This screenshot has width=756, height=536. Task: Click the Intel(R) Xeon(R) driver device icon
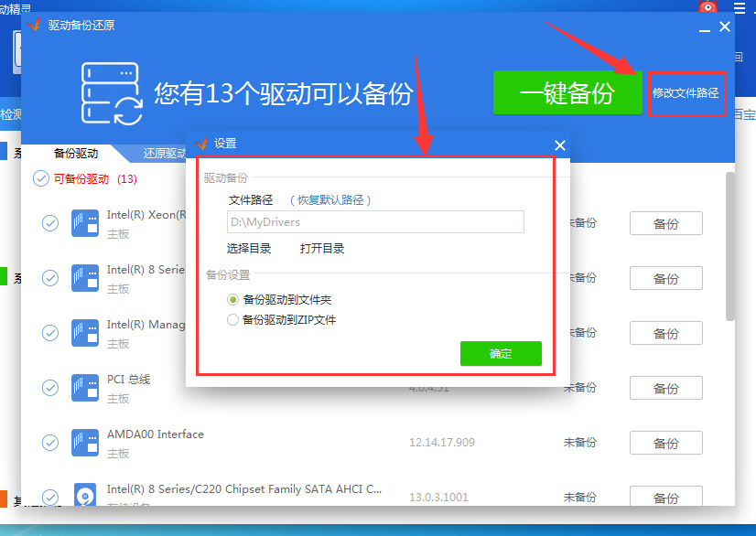pos(86,223)
